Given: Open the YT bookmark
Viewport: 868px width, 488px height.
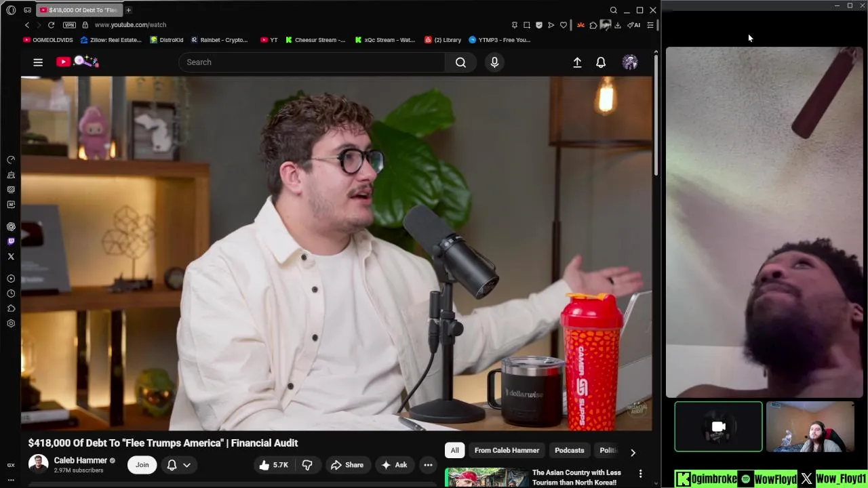Looking at the screenshot, I should (269, 40).
